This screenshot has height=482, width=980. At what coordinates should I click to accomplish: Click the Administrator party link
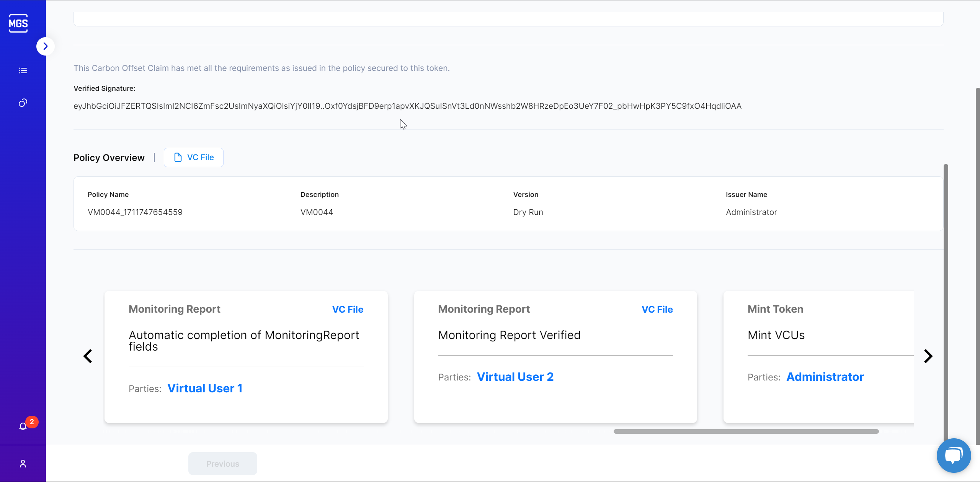tap(825, 377)
